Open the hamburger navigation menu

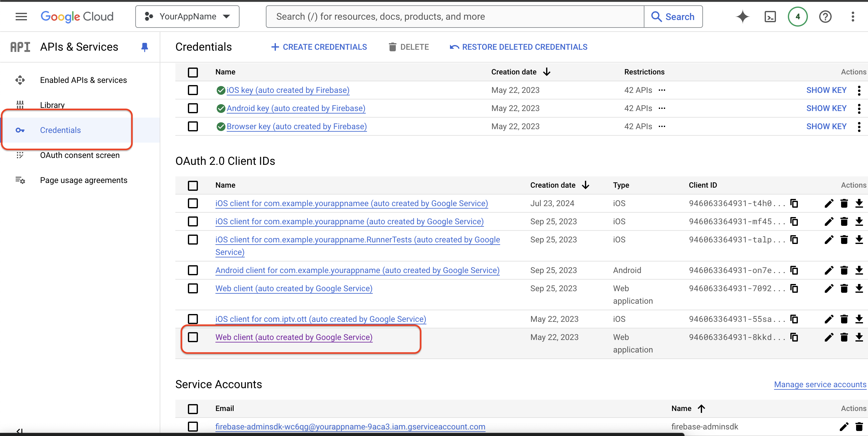[x=21, y=17]
